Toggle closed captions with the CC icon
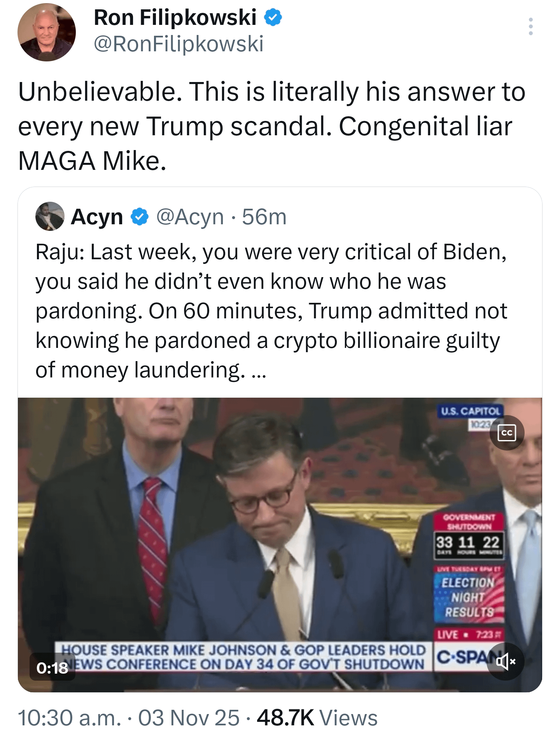Image resolution: width=560 pixels, height=737 pixels. 507,433
